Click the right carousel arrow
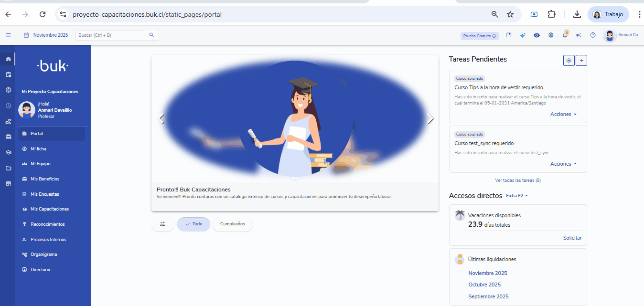Screen dimensions: 644x306 click(430, 118)
